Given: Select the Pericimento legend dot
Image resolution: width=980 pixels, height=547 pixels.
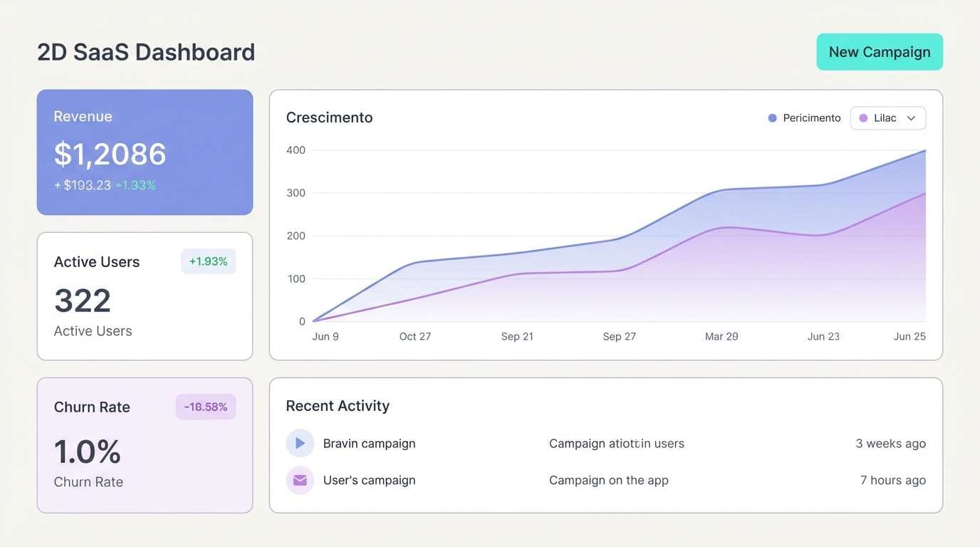Looking at the screenshot, I should coord(771,118).
